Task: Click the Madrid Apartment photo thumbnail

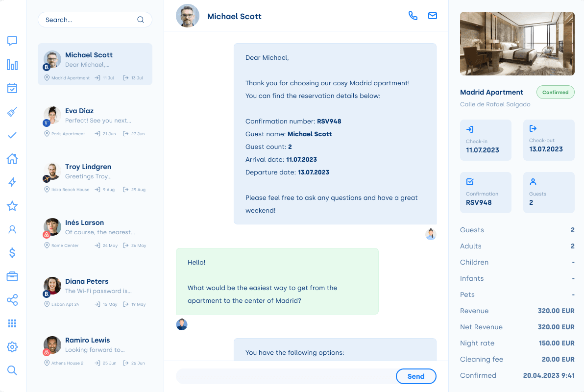Action: click(x=517, y=44)
